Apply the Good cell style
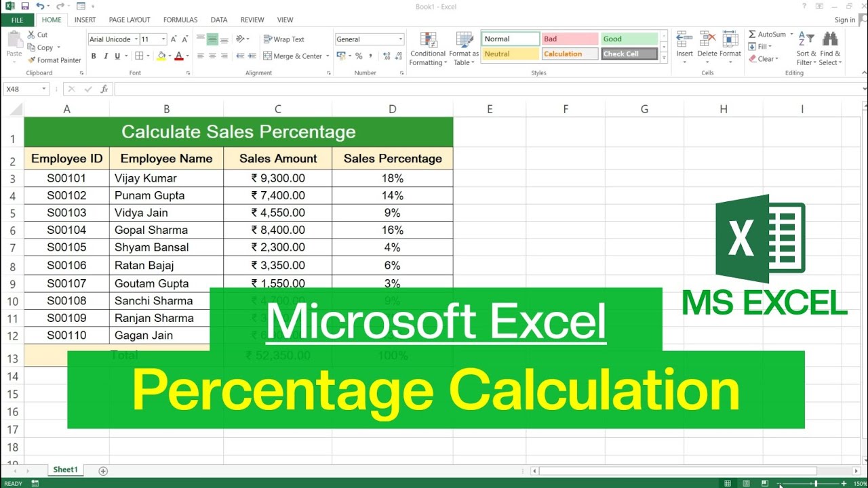Viewport: 868px width, 488px height. pyautogui.click(x=629, y=39)
